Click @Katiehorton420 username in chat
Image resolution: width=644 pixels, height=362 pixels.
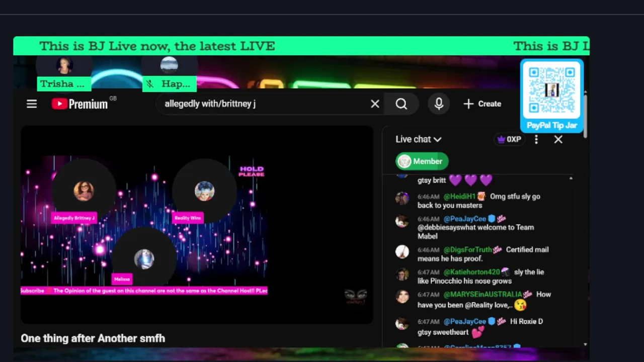point(471,272)
